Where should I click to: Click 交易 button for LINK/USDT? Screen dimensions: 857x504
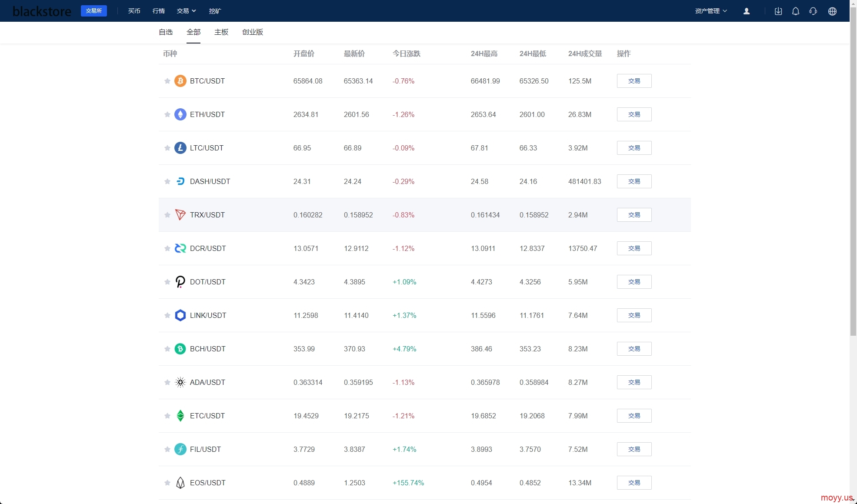(634, 315)
